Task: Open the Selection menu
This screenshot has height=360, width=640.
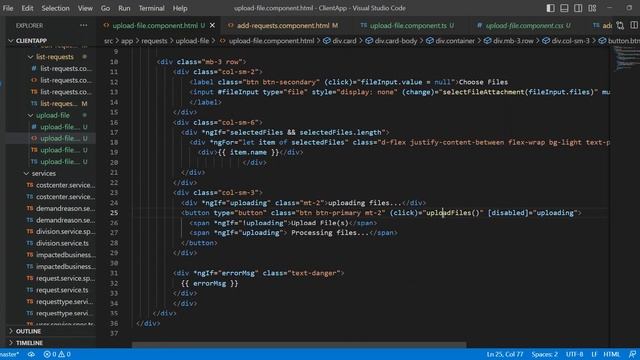Action: [x=56, y=8]
